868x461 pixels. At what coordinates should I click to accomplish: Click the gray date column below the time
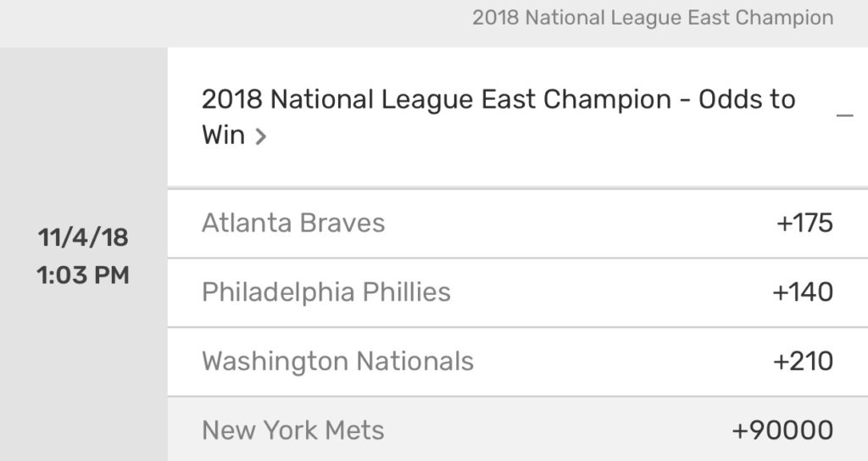pos(83,373)
